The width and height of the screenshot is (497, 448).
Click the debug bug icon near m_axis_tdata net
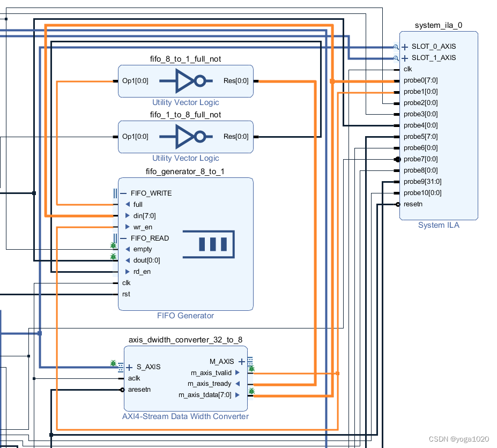(x=251, y=392)
